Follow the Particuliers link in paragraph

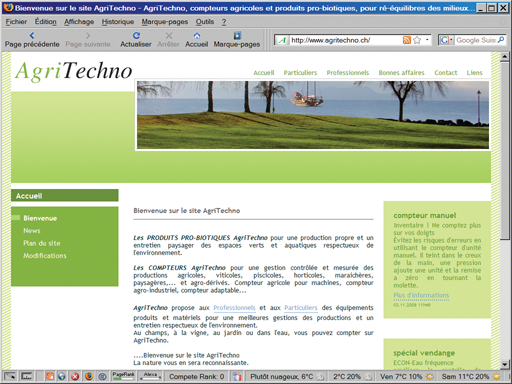click(x=301, y=308)
